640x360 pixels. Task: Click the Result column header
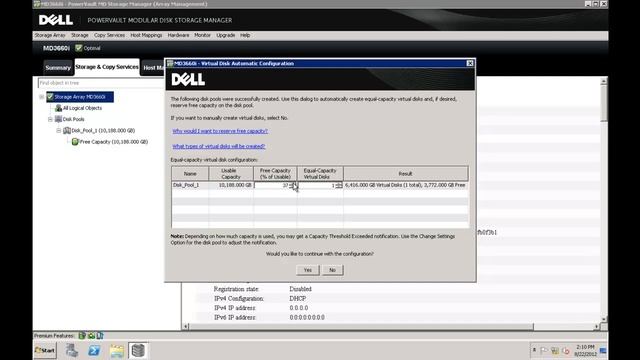[x=405, y=173]
